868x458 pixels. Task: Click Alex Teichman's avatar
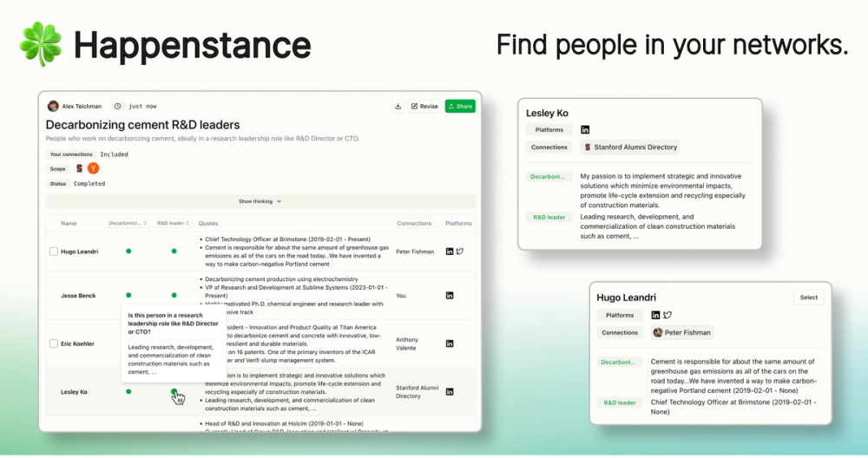click(x=53, y=106)
